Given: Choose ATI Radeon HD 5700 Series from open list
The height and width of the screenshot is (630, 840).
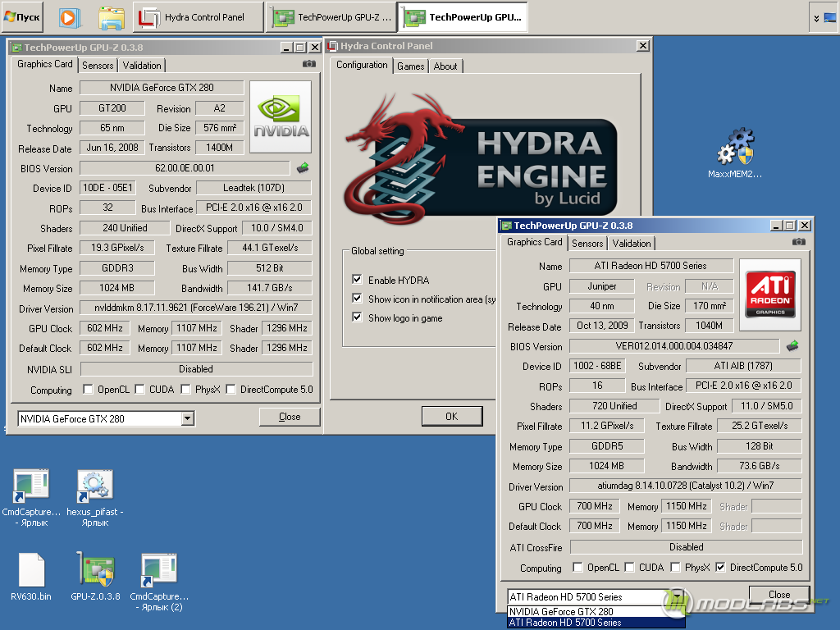Looking at the screenshot, I should (x=596, y=622).
